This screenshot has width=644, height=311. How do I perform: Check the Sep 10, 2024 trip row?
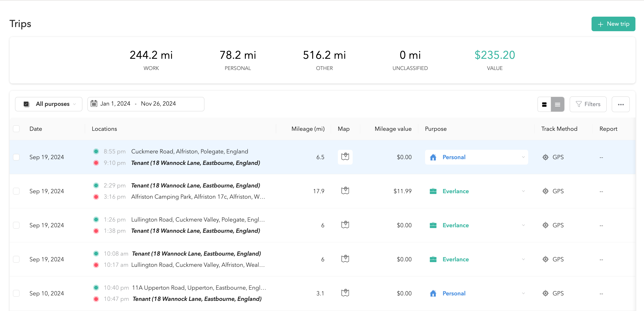16,293
